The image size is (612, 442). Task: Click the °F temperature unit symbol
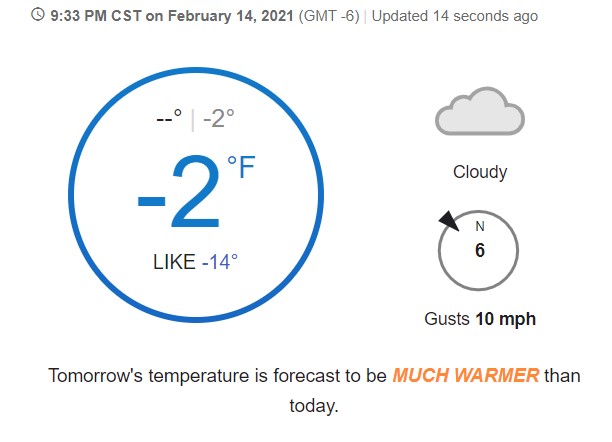pos(241,167)
